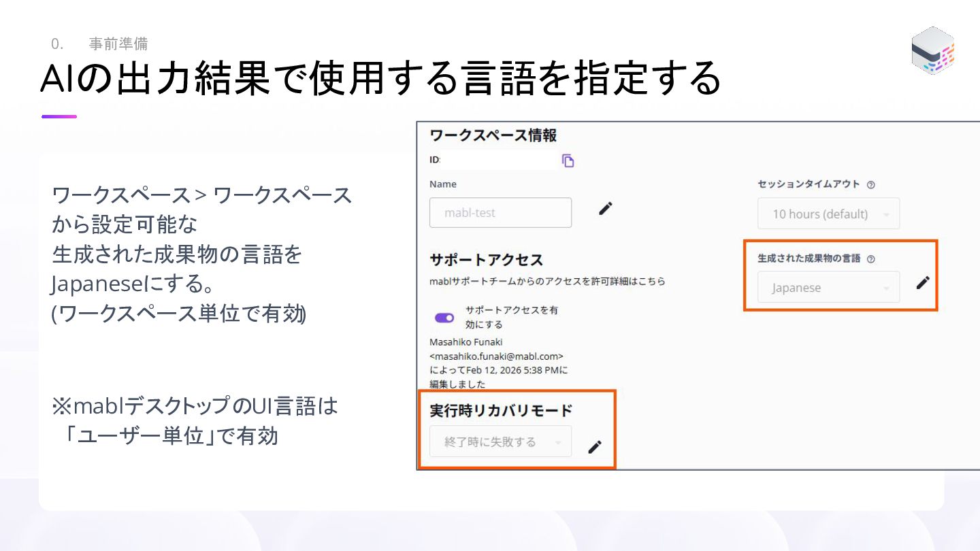Image resolution: width=980 pixels, height=551 pixels.
Task: Click the セッションタイムアウト label
Action: tap(809, 184)
